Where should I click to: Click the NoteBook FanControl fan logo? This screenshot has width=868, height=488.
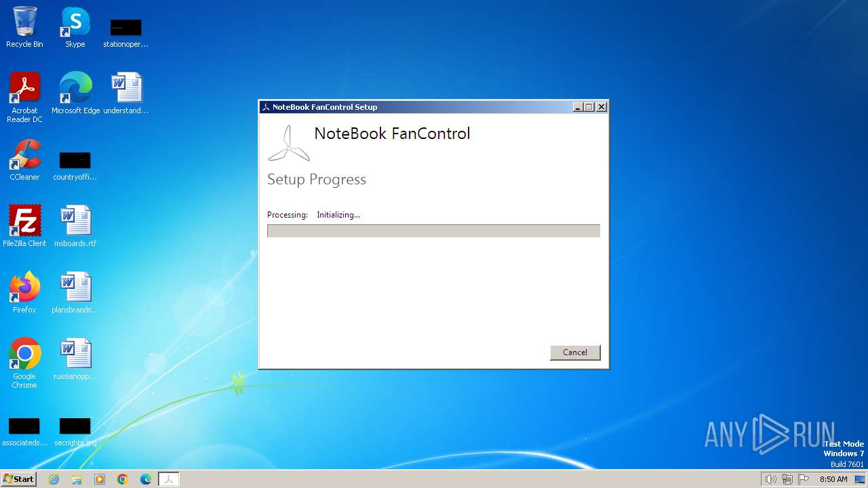pyautogui.click(x=289, y=143)
